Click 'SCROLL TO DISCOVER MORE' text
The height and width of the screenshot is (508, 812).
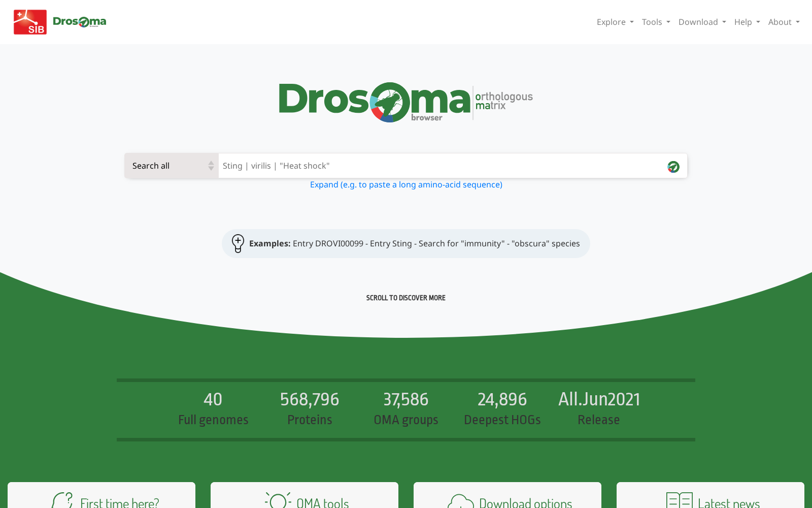[406, 298]
